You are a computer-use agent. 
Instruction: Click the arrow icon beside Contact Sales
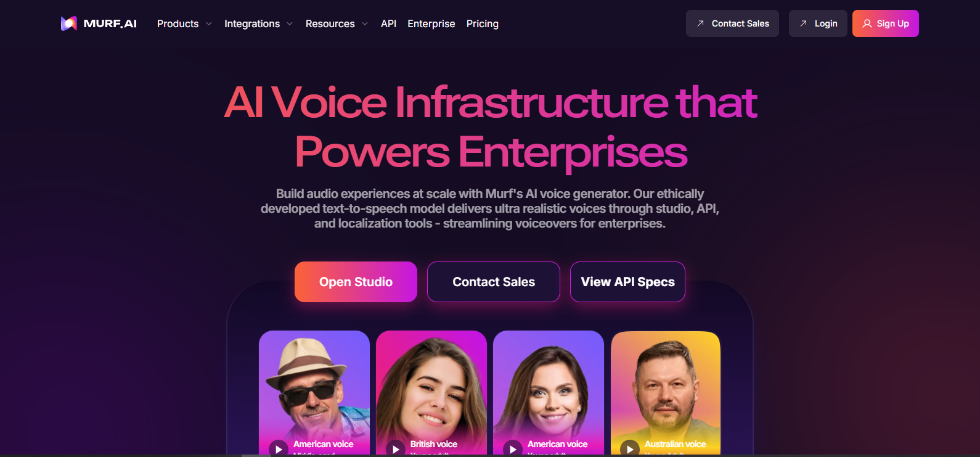click(700, 23)
